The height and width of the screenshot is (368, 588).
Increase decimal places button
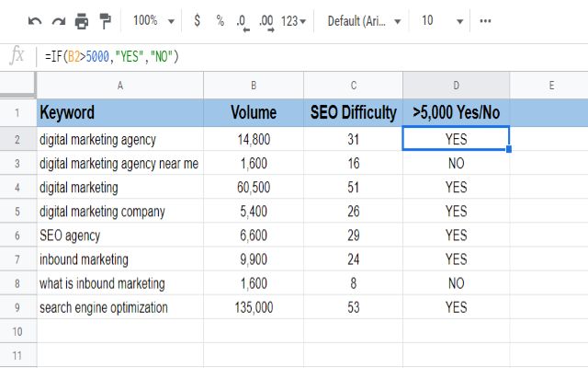pyautogui.click(x=266, y=20)
